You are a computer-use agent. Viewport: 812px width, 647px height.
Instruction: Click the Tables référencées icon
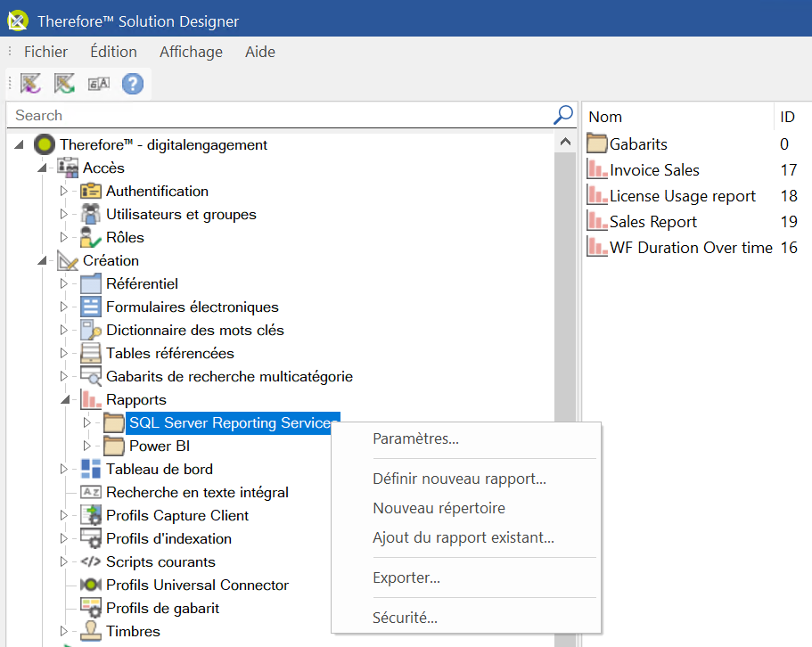coord(91,353)
